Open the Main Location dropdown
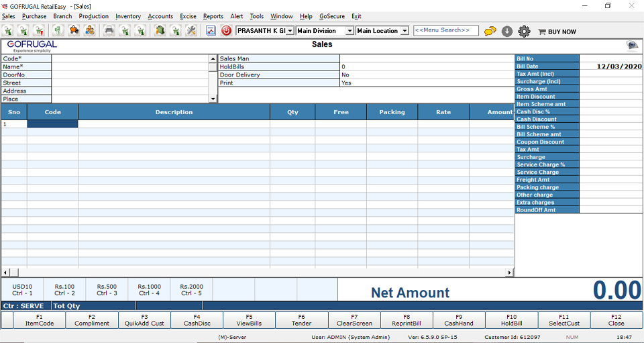The width and height of the screenshot is (644, 343). (404, 31)
